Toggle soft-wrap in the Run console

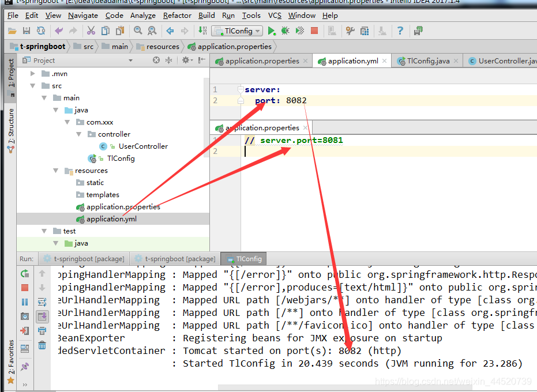pyautogui.click(x=42, y=302)
